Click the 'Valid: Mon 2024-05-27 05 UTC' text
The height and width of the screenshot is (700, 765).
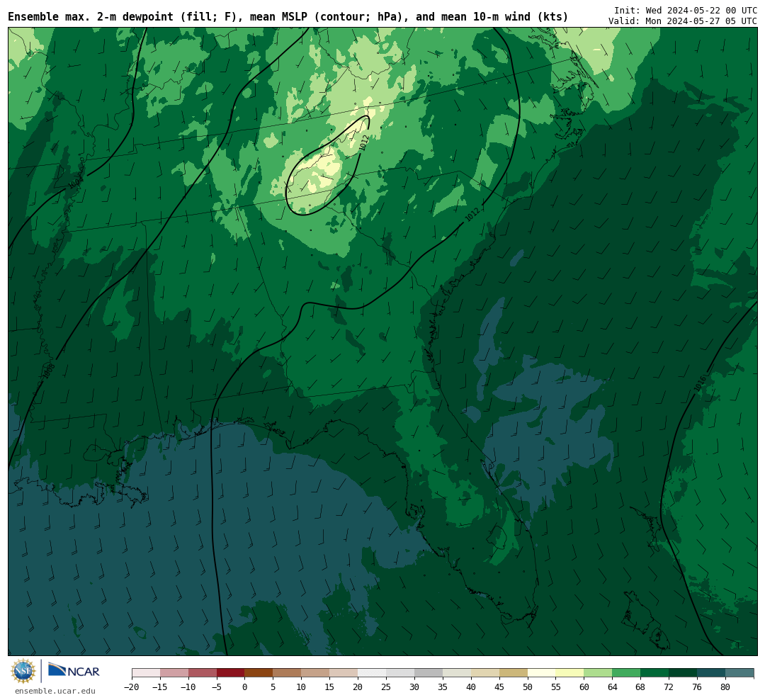[x=683, y=21]
